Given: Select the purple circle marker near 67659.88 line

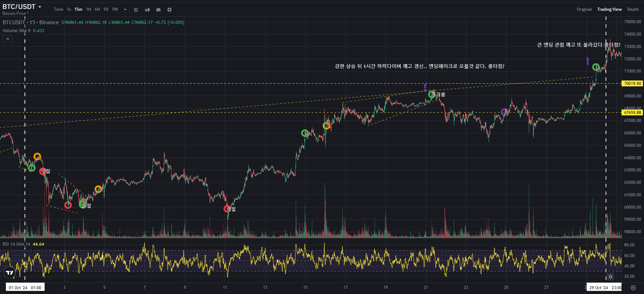Looking at the screenshot, I should point(505,112).
